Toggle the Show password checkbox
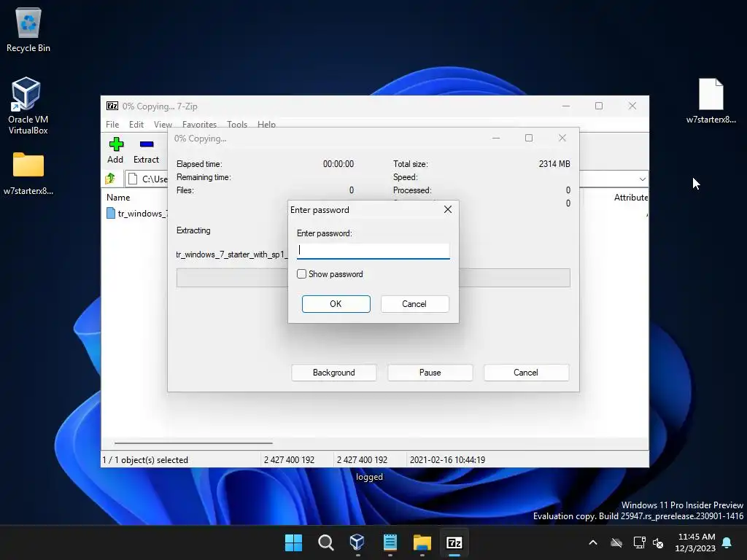This screenshot has width=747, height=560. coord(301,274)
